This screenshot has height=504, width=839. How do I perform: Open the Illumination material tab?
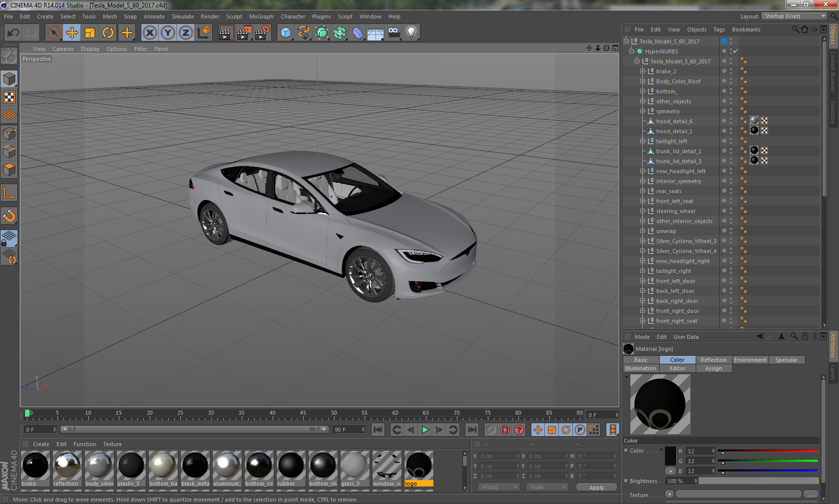pyautogui.click(x=641, y=368)
